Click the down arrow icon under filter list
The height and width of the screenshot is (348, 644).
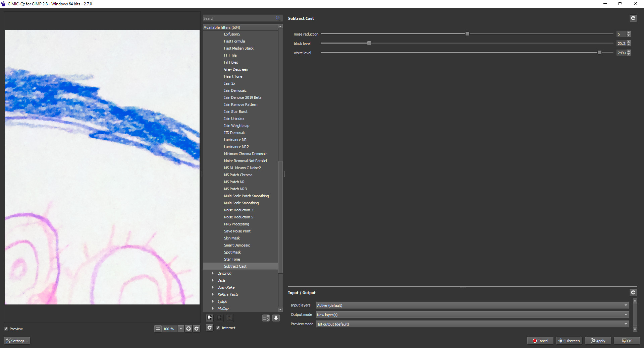[276, 318]
